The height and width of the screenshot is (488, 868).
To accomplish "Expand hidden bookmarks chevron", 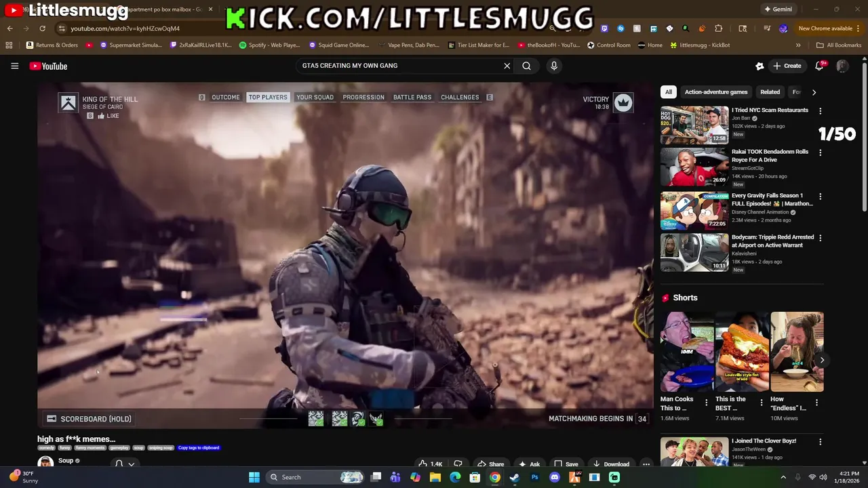I will point(798,45).
